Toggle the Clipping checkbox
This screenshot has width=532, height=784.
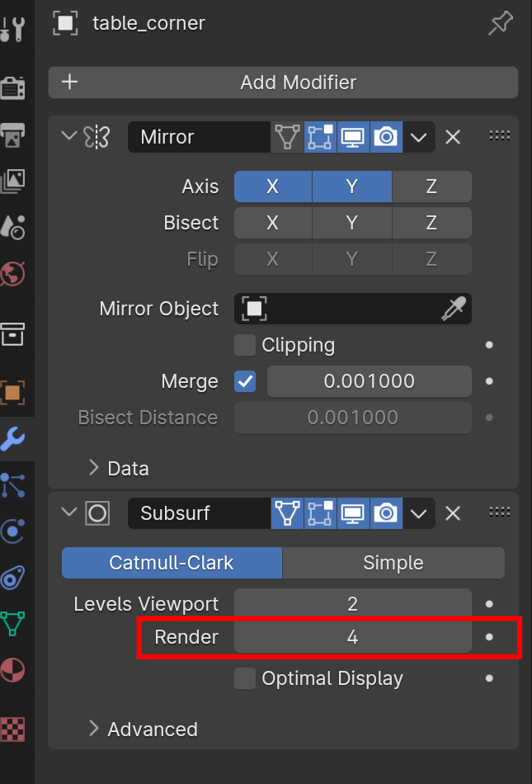pos(245,345)
